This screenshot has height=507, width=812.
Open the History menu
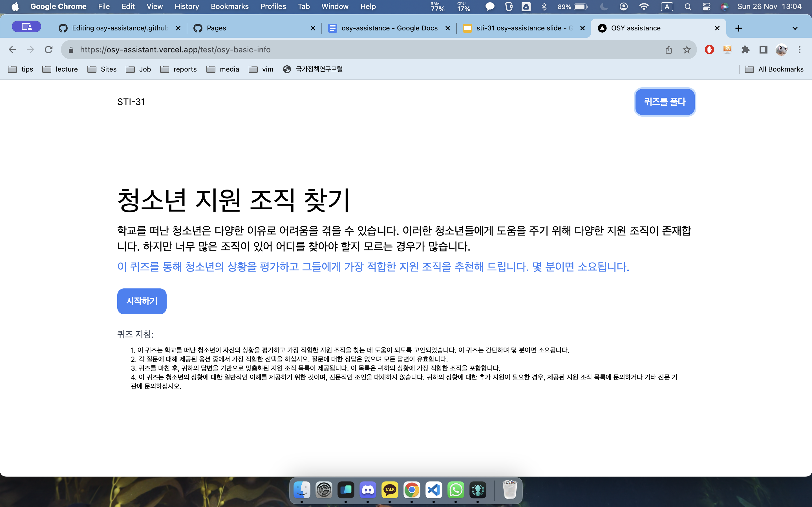click(187, 7)
